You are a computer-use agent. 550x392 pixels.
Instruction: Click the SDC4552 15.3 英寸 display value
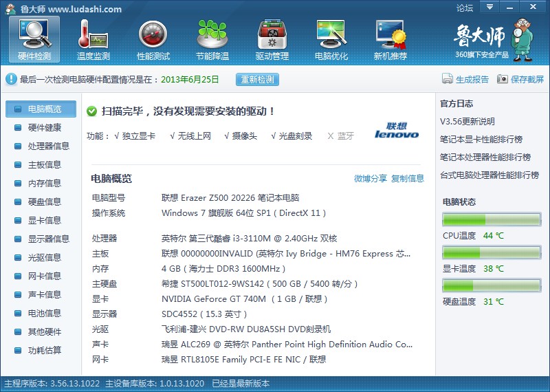coord(204,314)
